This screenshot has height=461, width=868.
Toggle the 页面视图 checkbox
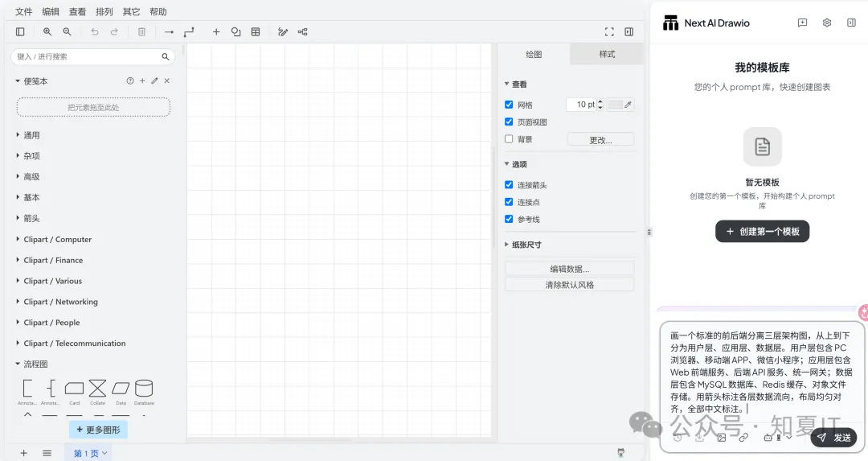[x=509, y=121]
